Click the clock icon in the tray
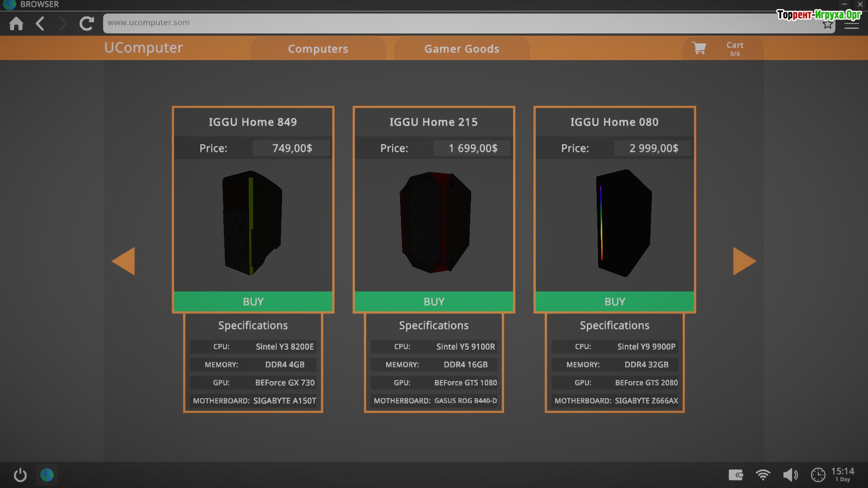The image size is (868, 488). coord(818,475)
